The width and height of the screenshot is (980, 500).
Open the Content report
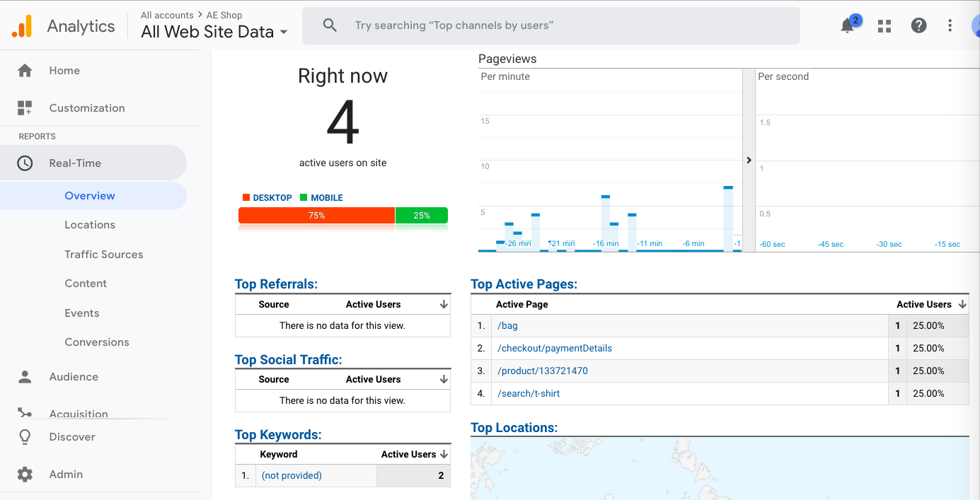(x=86, y=284)
